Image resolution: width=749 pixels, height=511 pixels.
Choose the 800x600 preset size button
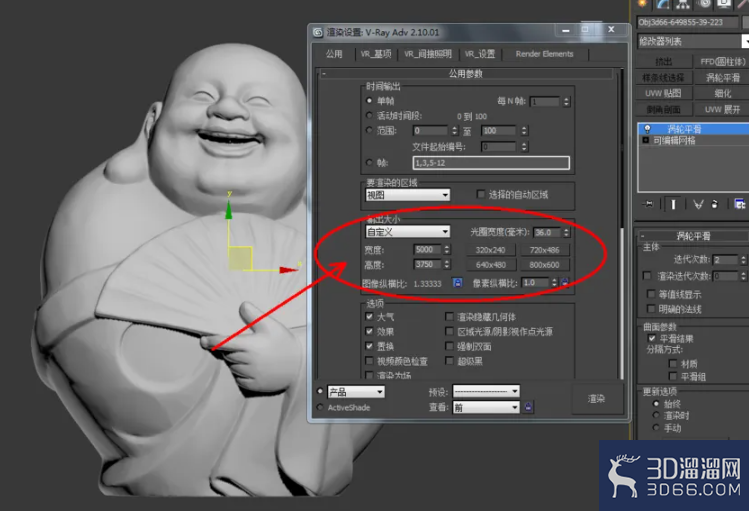tap(545, 265)
